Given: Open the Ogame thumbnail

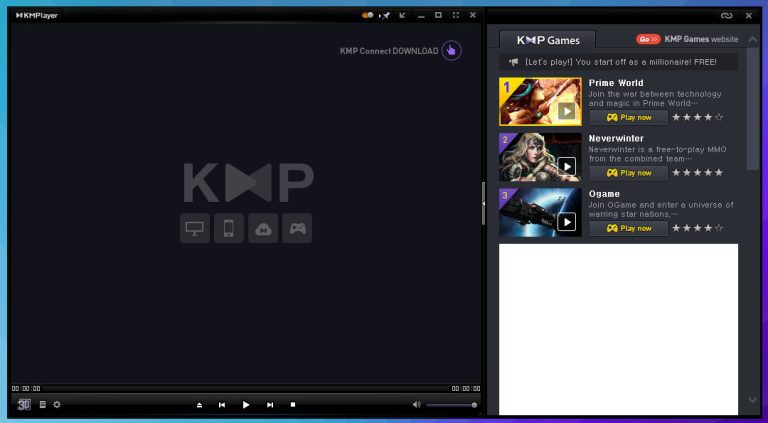Looking at the screenshot, I should [x=540, y=212].
